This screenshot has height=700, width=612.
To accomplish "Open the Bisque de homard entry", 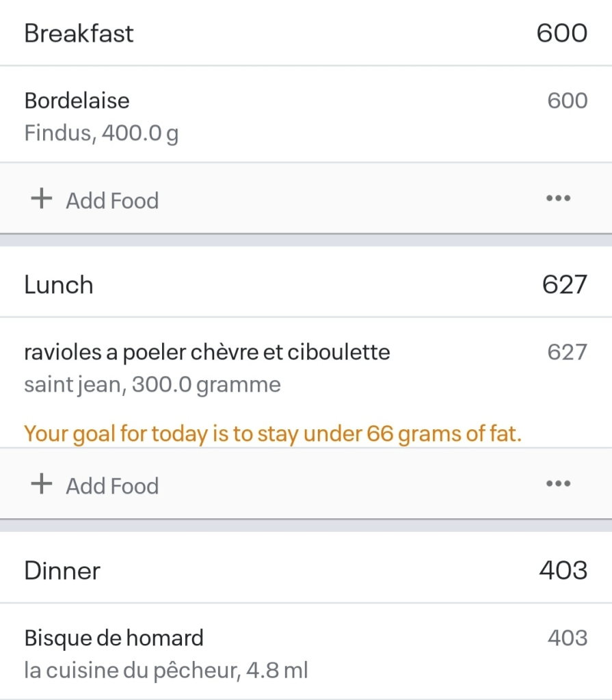I will (x=114, y=638).
